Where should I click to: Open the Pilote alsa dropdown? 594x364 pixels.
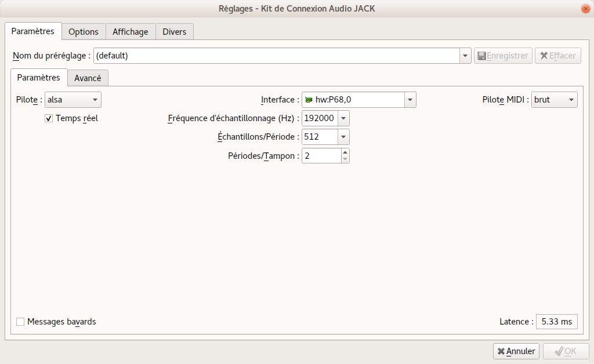coord(73,100)
